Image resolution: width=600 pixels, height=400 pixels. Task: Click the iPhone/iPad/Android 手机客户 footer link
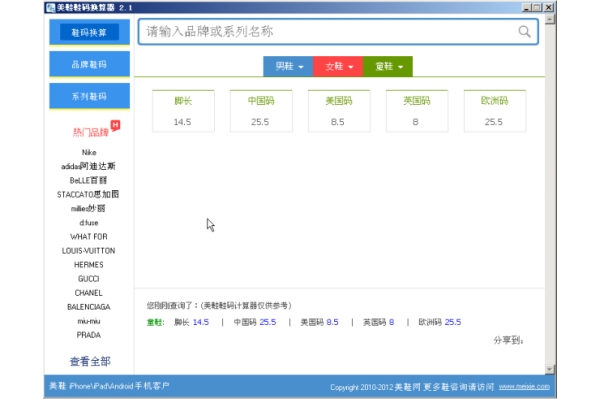pyautogui.click(x=109, y=386)
